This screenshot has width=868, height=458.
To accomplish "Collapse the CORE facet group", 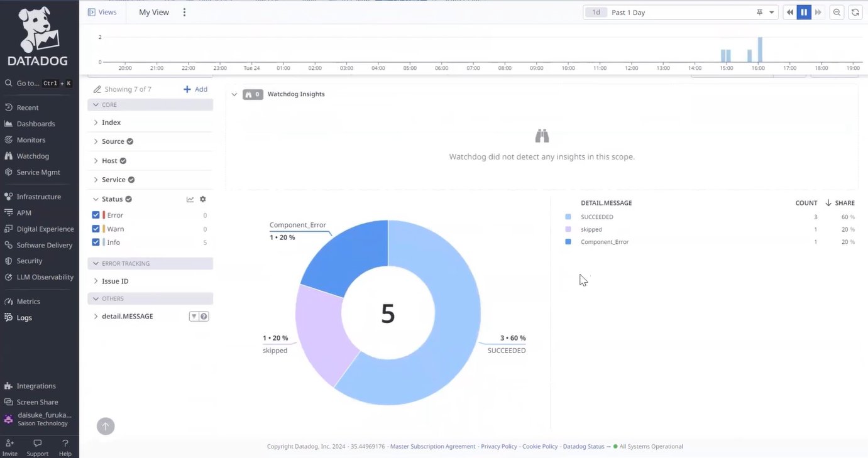I will (x=150, y=105).
